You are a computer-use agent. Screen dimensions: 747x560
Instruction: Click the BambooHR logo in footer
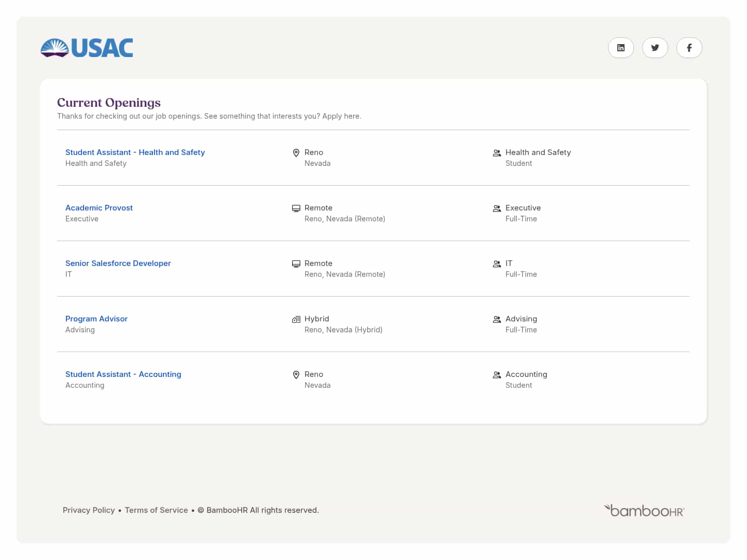click(x=644, y=511)
